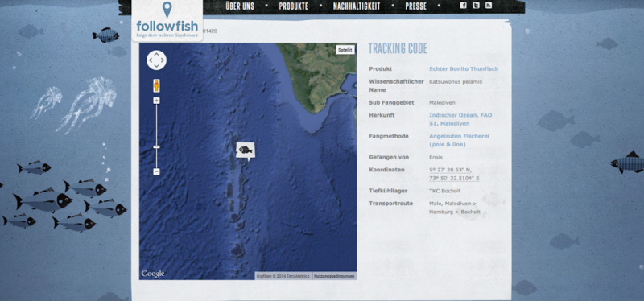Zoom out with the minus button

pyautogui.click(x=156, y=171)
